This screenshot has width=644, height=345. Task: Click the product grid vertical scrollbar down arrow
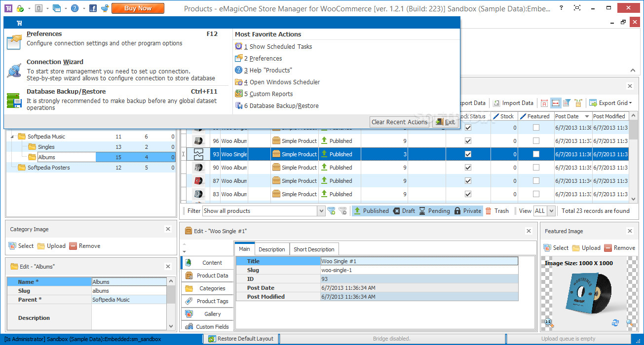coord(634,199)
